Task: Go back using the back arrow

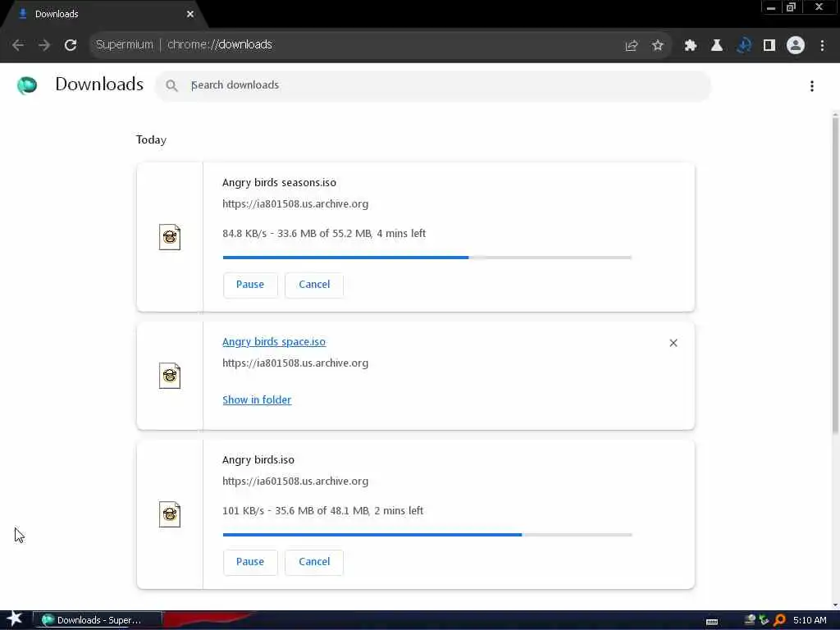Action: [18, 45]
